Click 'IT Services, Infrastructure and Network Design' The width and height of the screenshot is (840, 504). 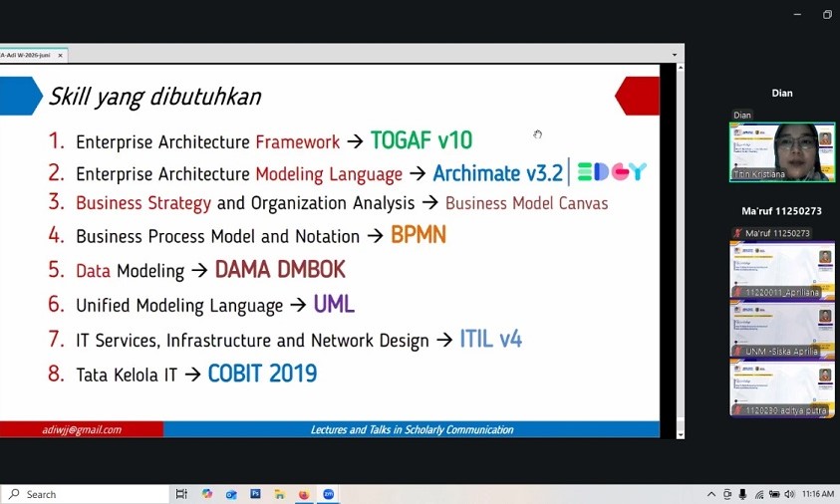click(x=252, y=341)
